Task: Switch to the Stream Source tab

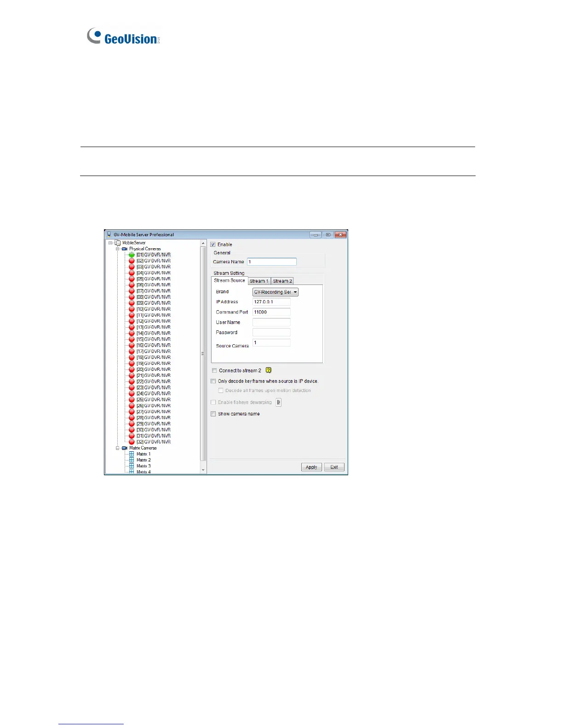Action: click(230, 280)
